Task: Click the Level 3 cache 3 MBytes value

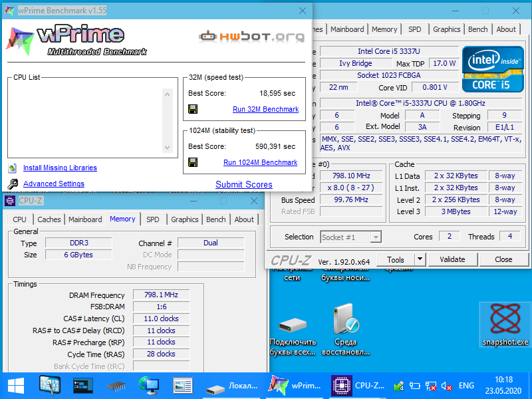Action: click(456, 211)
